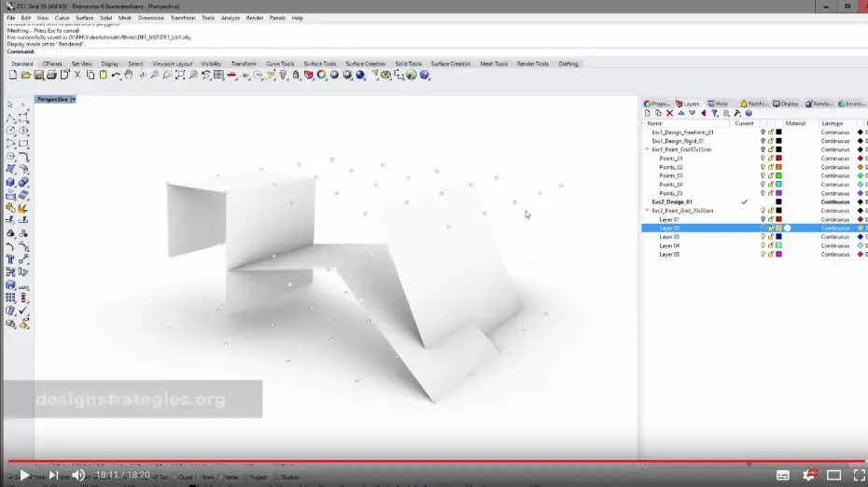Click the green color swatch of Points_03
Screen dimensions: 868x487
click(779, 175)
